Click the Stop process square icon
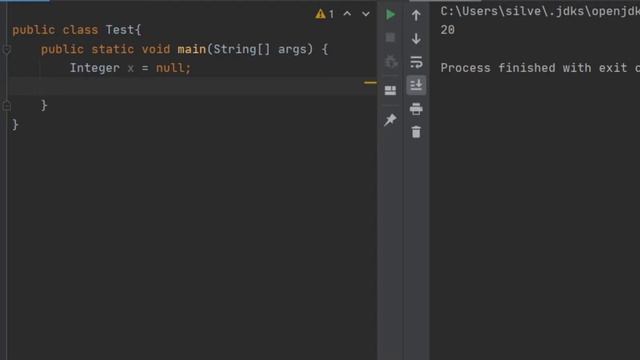Viewport: 640px width, 360px height. click(390, 38)
